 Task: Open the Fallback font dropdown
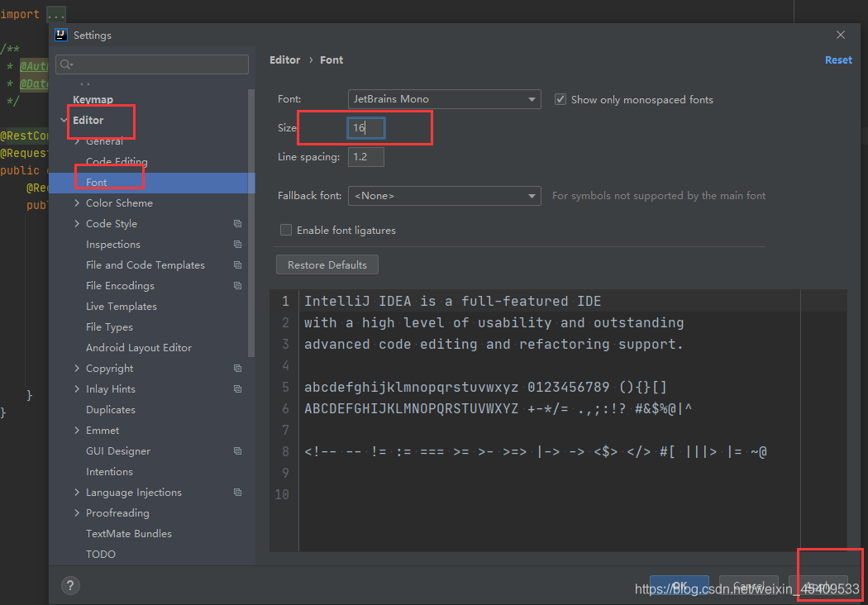[444, 196]
